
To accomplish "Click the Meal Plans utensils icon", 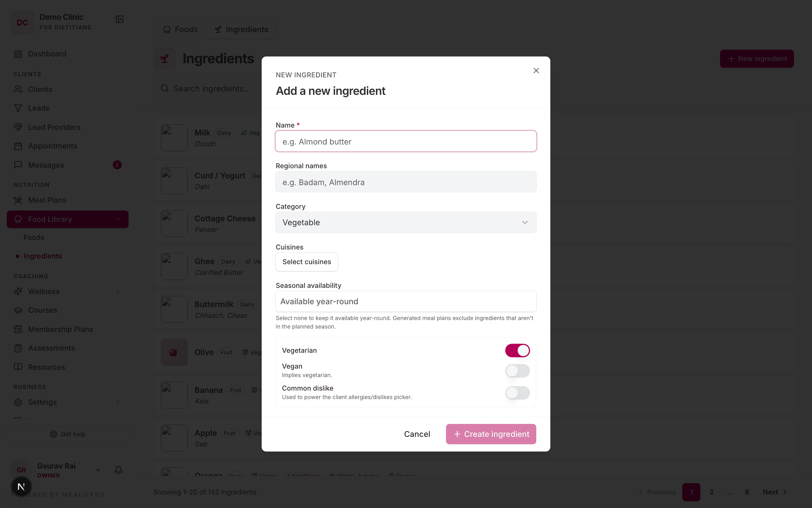I will (x=18, y=200).
